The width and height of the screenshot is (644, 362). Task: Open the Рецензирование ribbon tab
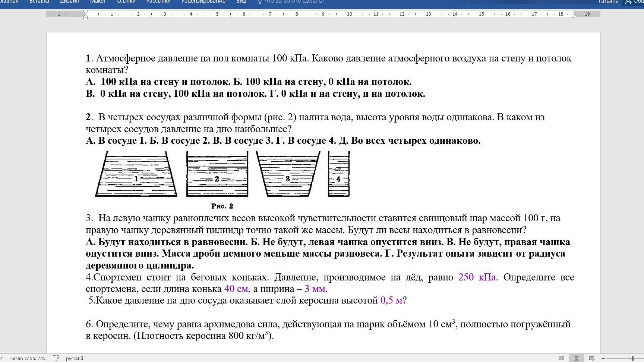click(203, 1)
